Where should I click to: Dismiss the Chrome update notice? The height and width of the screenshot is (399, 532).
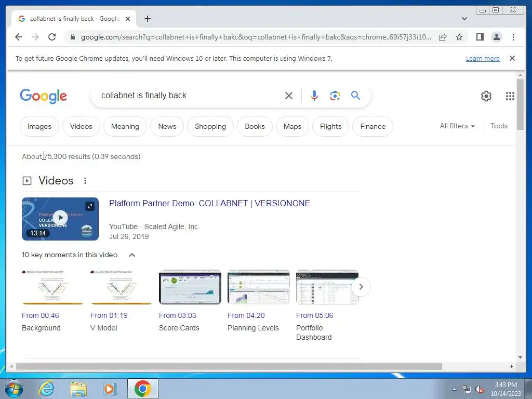point(512,58)
